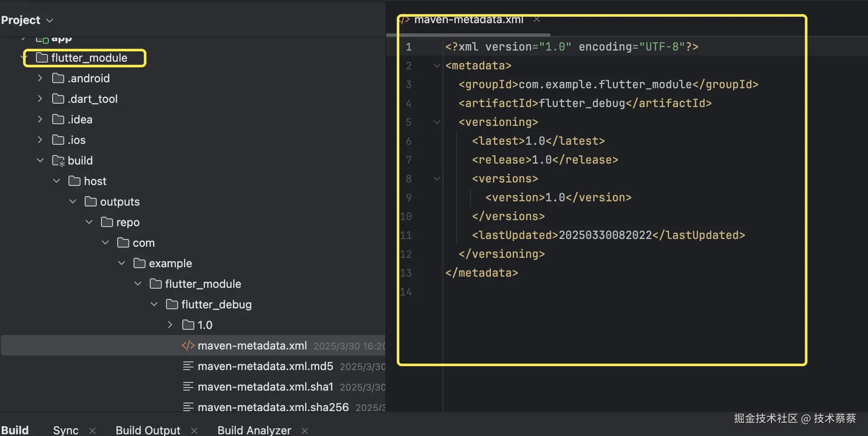Click the maven-metadata.xml.md5 file icon

[x=188, y=366]
